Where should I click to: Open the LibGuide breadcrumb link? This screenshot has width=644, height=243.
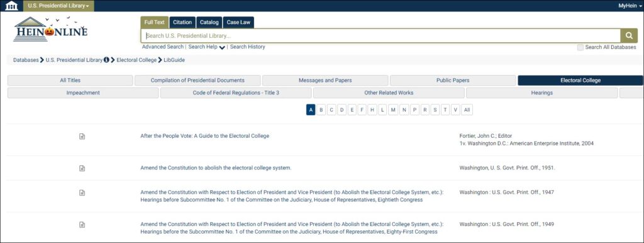click(x=174, y=60)
